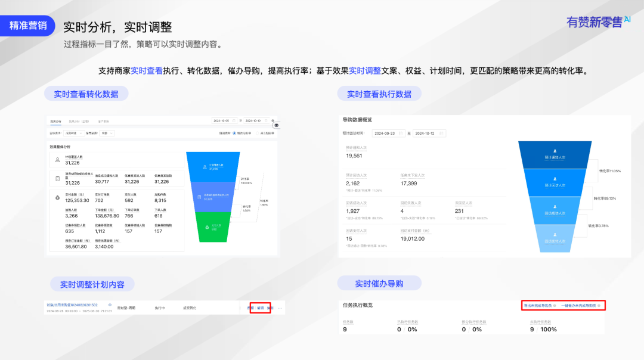Click the 有赞新零售 AI logo
Viewport: 644px width, 360px height.
tap(598, 22)
